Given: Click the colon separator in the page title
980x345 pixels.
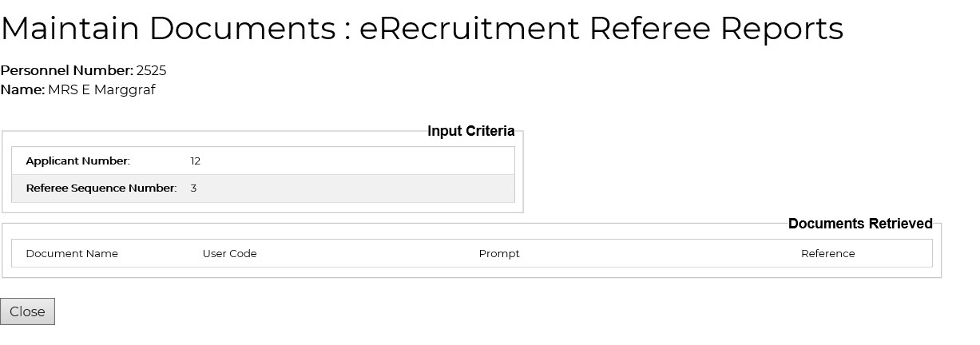Looking at the screenshot, I should (347, 30).
